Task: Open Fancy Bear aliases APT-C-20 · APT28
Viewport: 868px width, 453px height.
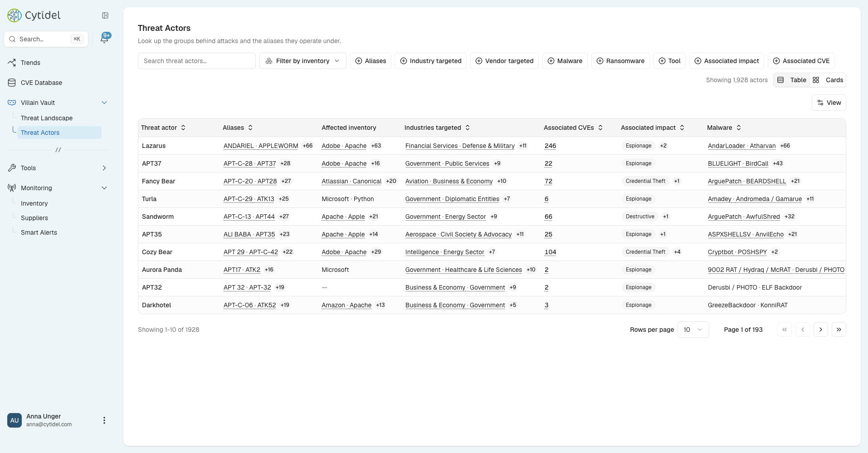Action: (x=250, y=181)
